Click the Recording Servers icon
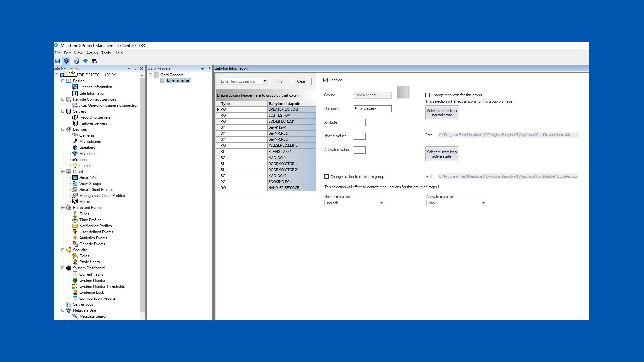Image resolution: width=644 pixels, height=362 pixels. (x=75, y=117)
